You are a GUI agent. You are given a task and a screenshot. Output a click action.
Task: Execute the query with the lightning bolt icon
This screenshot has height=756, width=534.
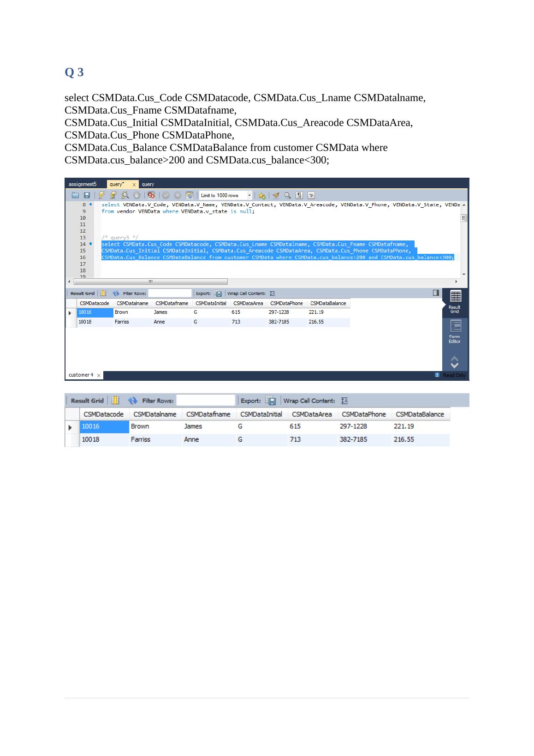coord(101,195)
